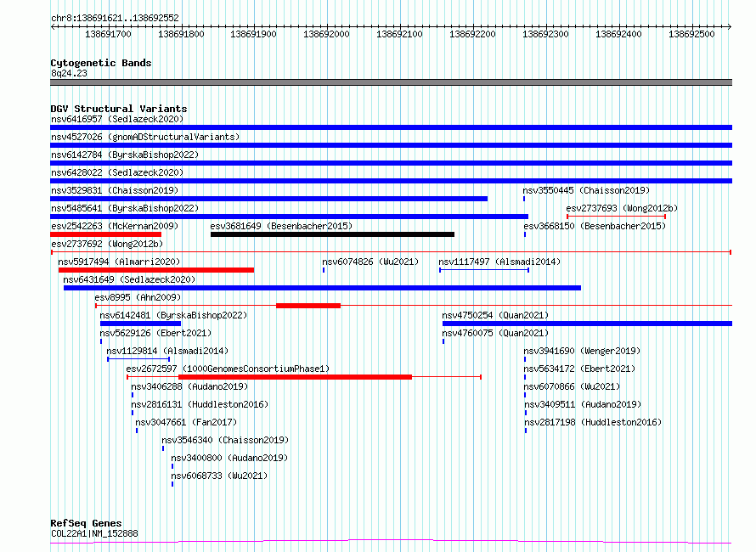
Task: Select nsv6068733 (Wu2021) label
Action: (219, 476)
